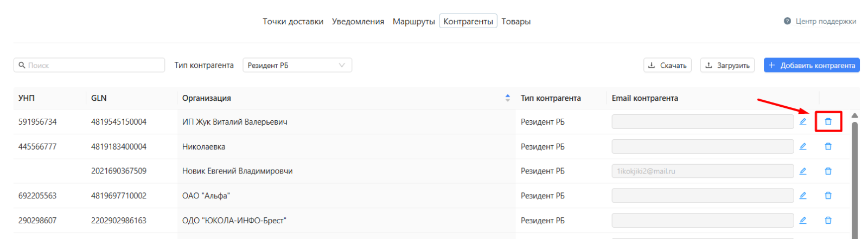
Task: Select the Товары tab
Action: (516, 22)
